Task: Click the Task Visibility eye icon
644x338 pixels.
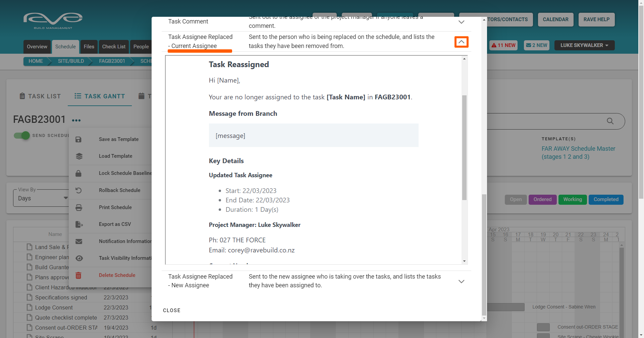Action: tap(79, 258)
